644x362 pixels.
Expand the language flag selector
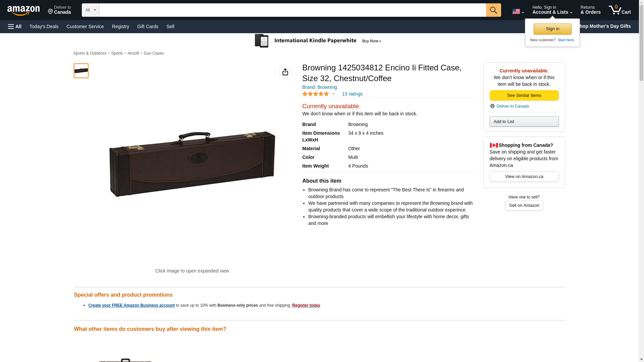(x=518, y=12)
